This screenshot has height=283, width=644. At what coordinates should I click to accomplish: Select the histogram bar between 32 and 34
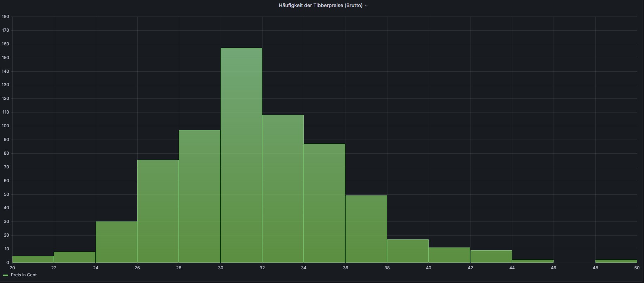pos(283,189)
